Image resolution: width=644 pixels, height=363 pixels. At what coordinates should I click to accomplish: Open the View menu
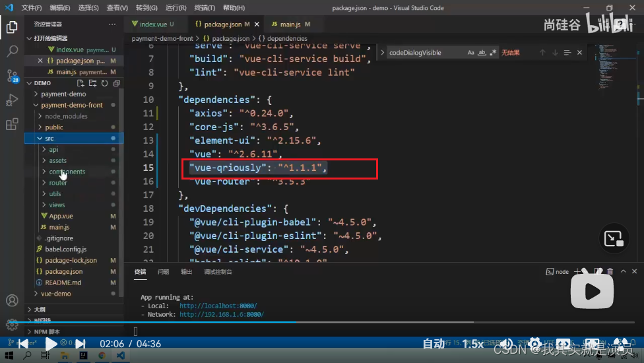click(x=117, y=8)
